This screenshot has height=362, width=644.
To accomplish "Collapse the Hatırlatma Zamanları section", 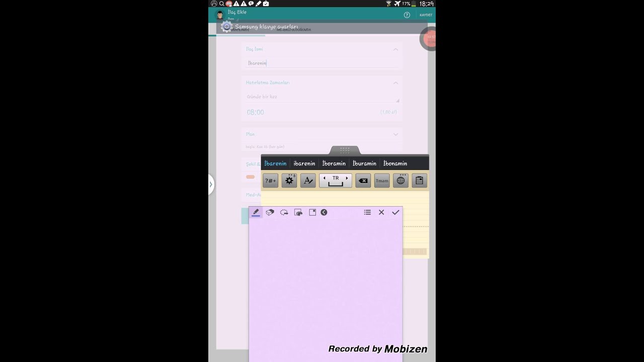I will [395, 82].
